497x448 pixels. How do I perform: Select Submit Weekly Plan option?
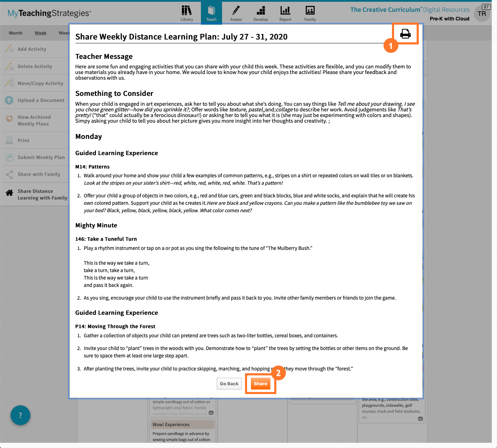[41, 157]
